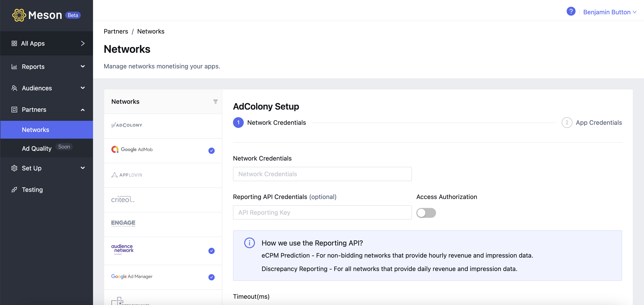
Task: Focus the API Reporting Key field
Action: click(322, 212)
